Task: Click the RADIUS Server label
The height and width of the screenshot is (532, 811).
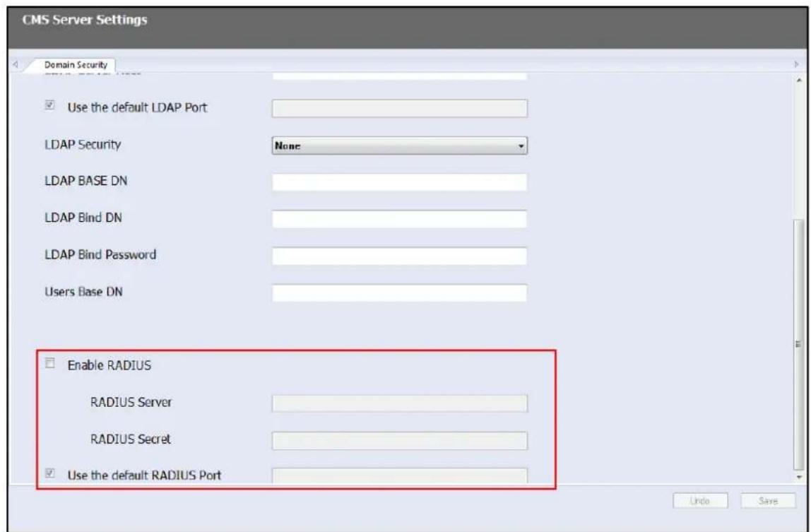Action: click(131, 402)
